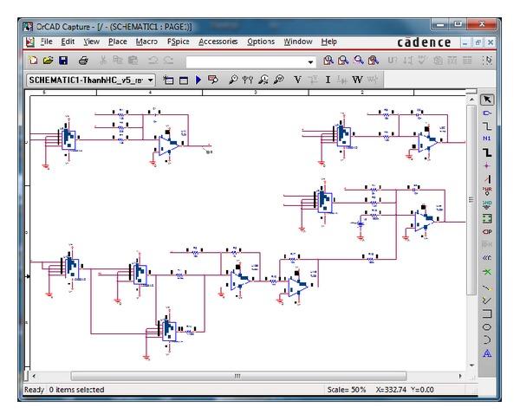
Task: Select the Place Text A tool
Action: pos(486,353)
